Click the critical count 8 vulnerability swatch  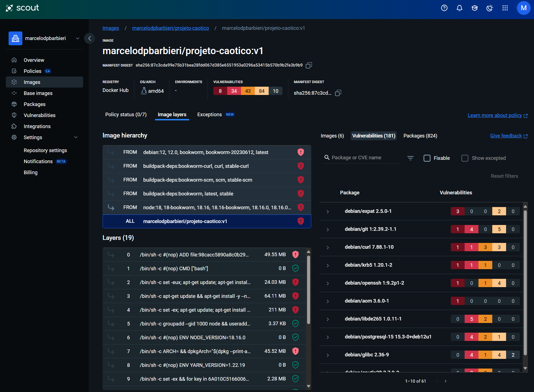click(220, 91)
